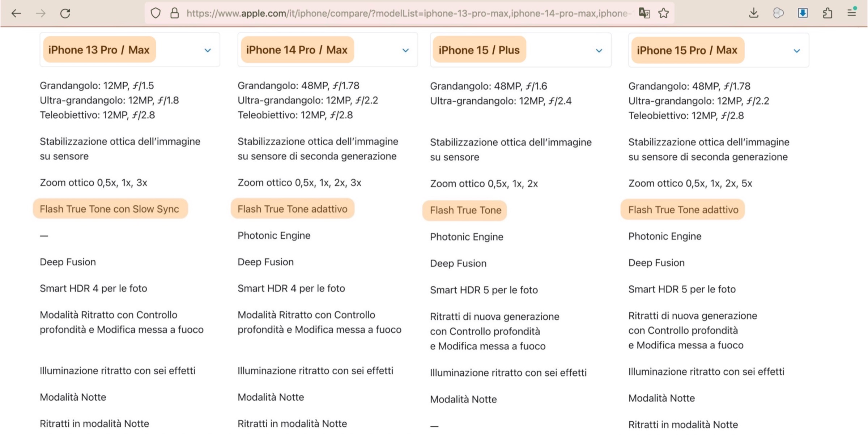Click the blue download extension icon

point(803,13)
